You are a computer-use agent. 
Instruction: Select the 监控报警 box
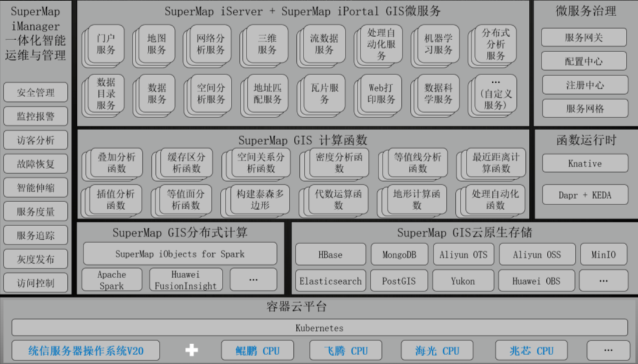click(35, 116)
